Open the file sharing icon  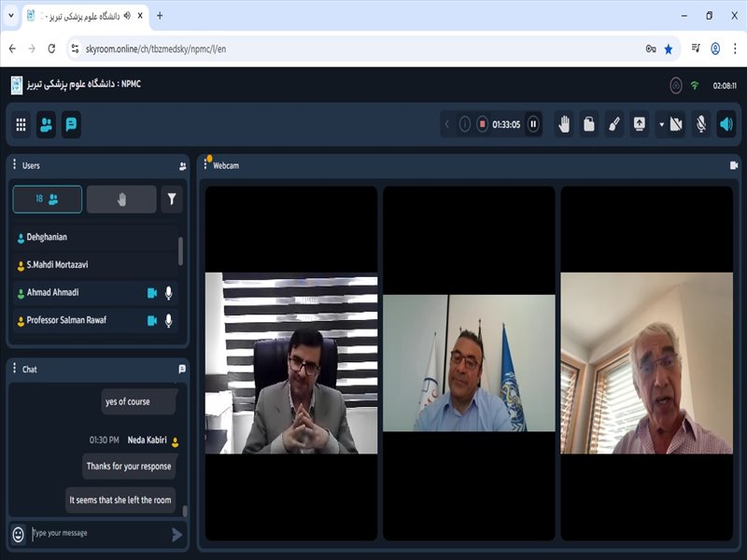589,124
